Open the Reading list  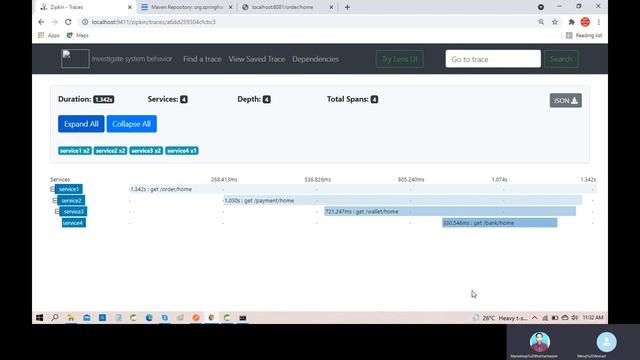[584, 36]
